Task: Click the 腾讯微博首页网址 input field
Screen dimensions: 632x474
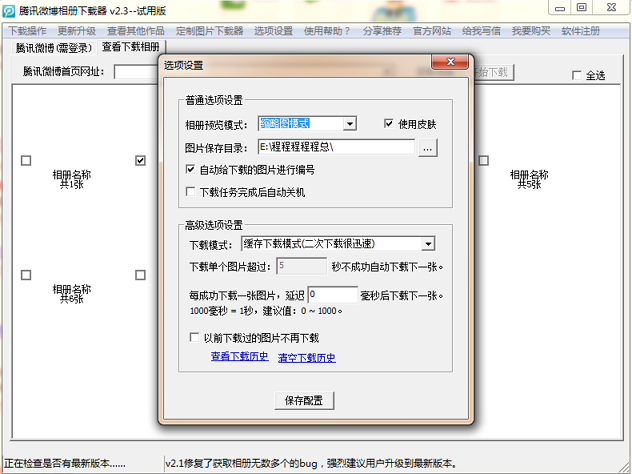Action: pos(136,72)
